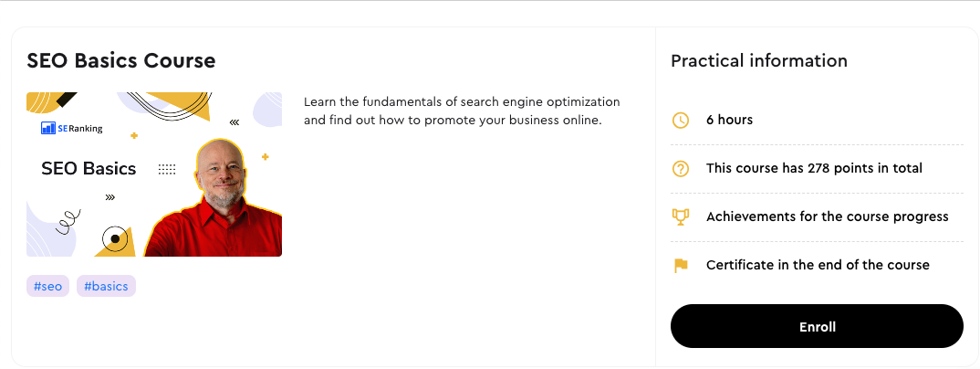Click the yellow flag certificate icon
Image resolution: width=980 pixels, height=369 pixels.
click(x=681, y=265)
